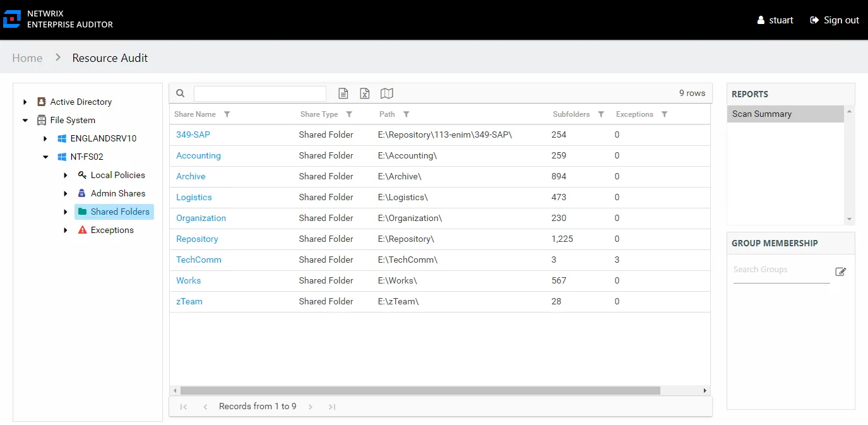868x425 pixels.
Task: Open Path column filter
Action: tap(407, 114)
